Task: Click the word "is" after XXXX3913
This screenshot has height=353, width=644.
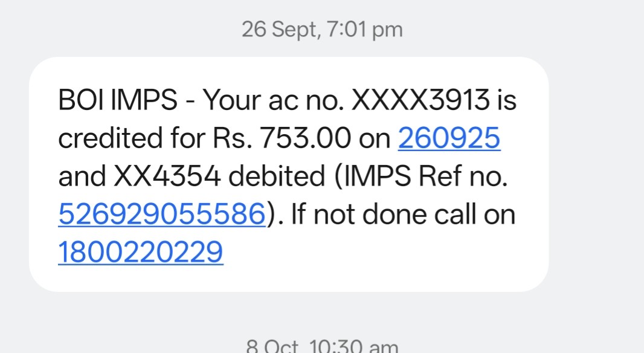Action: 506,102
